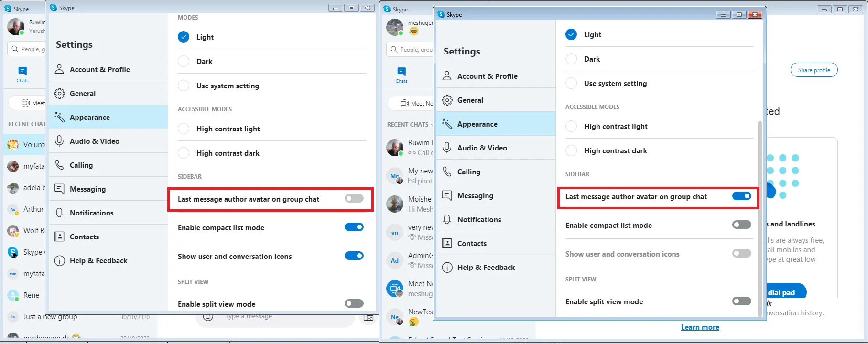Click Notifications bell icon in right window
Viewport: 868px width, 344px height.
[x=447, y=219]
